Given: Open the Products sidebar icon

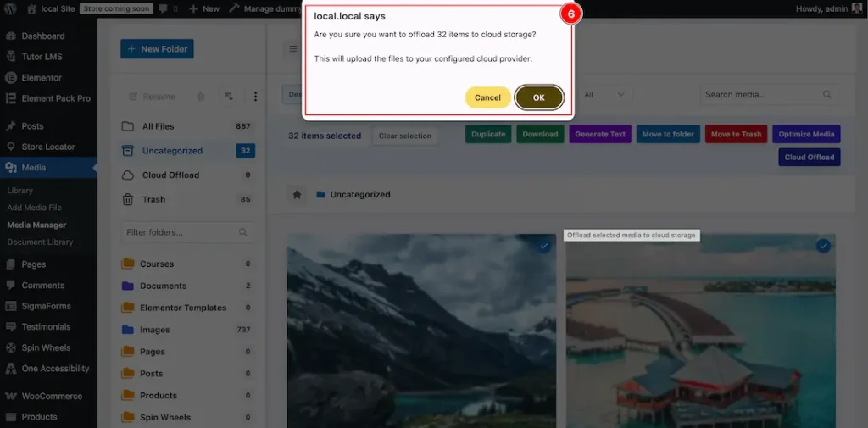Looking at the screenshot, I should click(x=10, y=417).
